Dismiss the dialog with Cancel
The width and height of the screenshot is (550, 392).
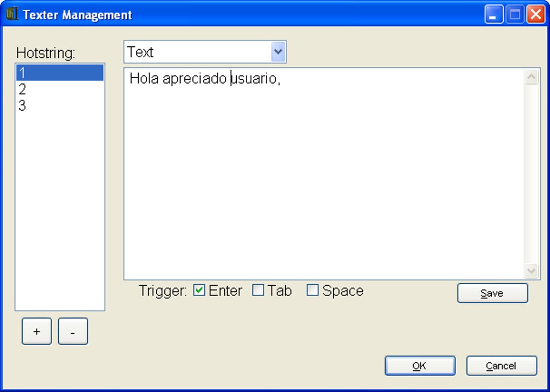501,365
